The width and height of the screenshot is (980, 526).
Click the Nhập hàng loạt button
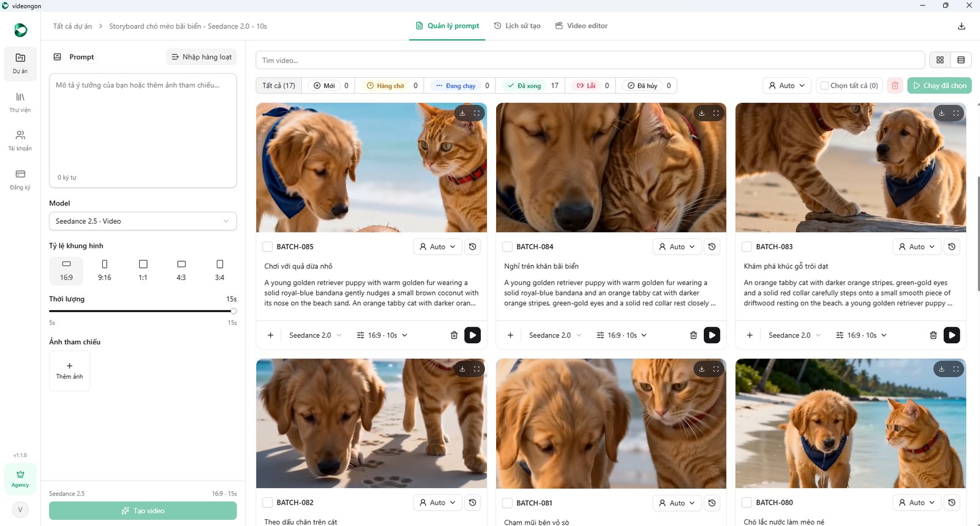tap(202, 57)
